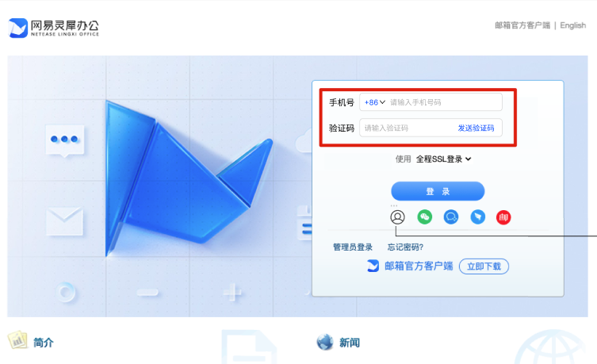Click the blue 登录 button
This screenshot has width=597, height=364.
438,191
